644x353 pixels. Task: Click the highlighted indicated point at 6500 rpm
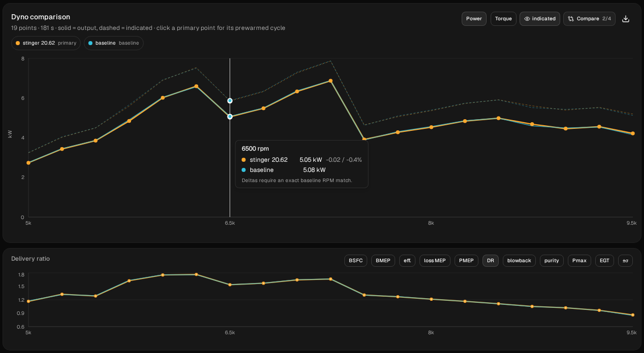click(x=230, y=100)
